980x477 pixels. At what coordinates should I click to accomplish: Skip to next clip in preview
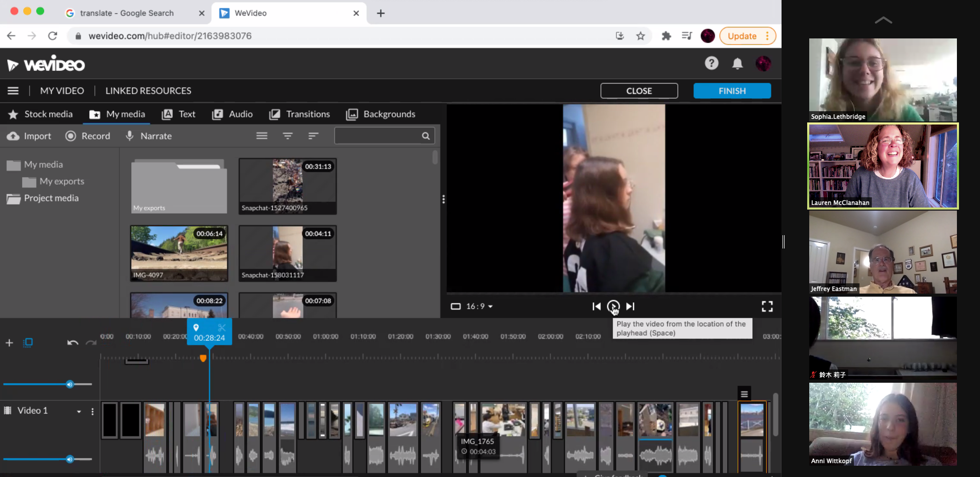click(630, 306)
